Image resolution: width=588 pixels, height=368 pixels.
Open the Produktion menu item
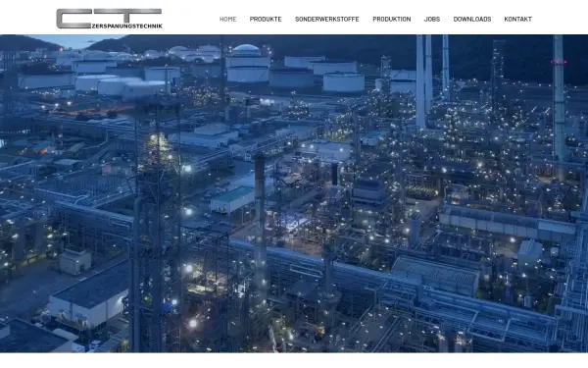[391, 20]
